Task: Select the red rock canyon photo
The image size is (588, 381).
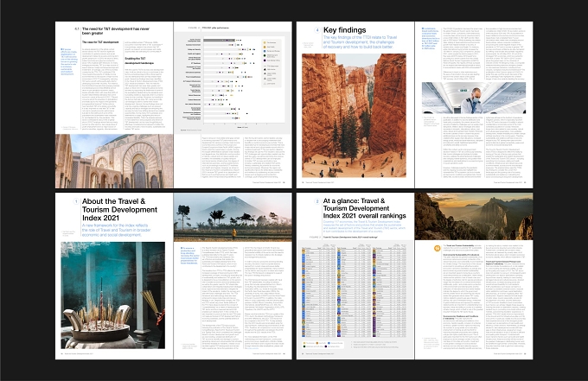Action: pos(354,116)
